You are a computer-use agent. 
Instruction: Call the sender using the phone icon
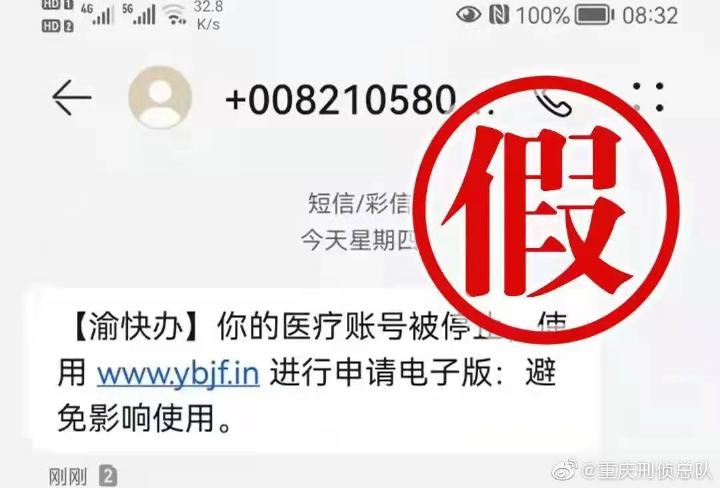pos(553,101)
